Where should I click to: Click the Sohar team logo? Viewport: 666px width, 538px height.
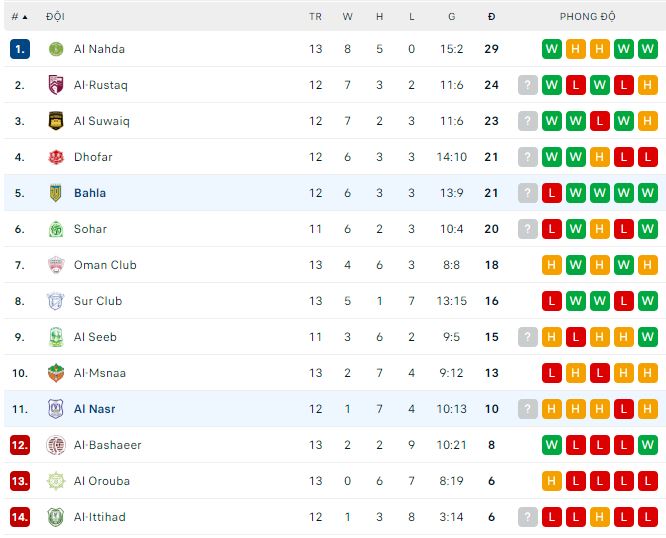coord(56,229)
